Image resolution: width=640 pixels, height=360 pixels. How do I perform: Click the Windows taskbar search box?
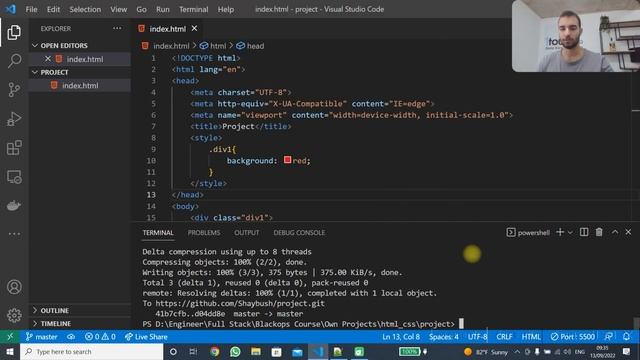coord(91,351)
